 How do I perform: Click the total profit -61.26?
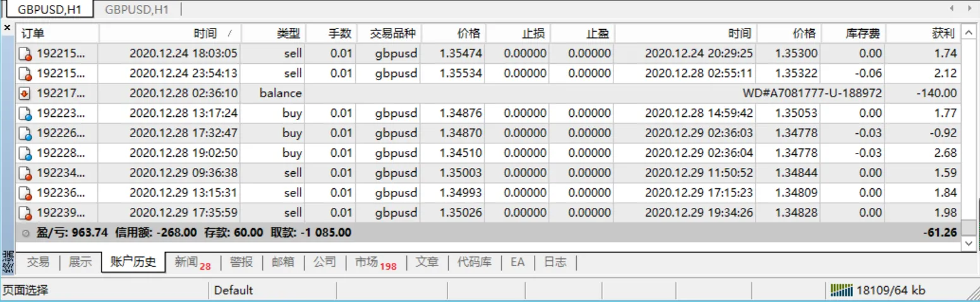point(940,233)
